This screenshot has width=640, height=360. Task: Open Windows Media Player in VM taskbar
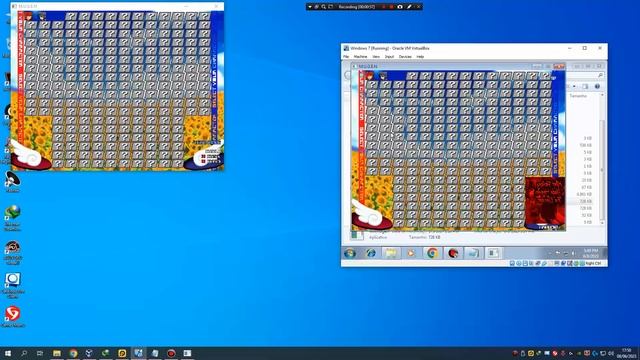pos(411,253)
